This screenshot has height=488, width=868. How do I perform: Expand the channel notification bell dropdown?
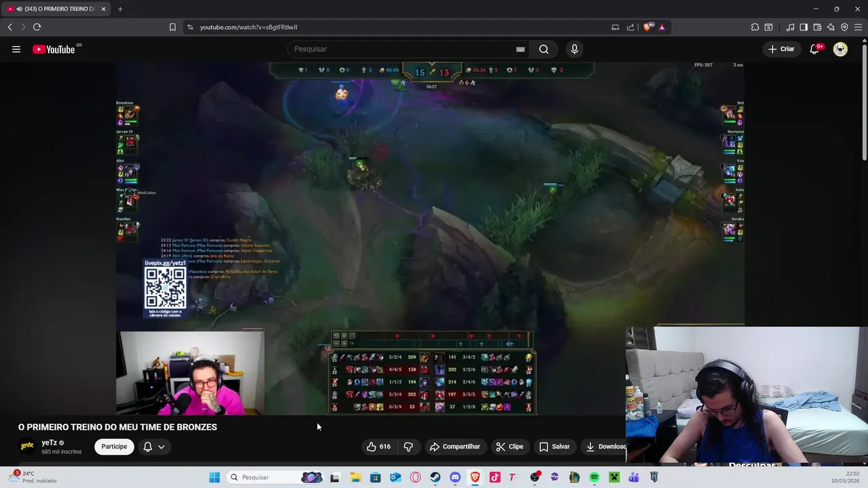point(154,447)
